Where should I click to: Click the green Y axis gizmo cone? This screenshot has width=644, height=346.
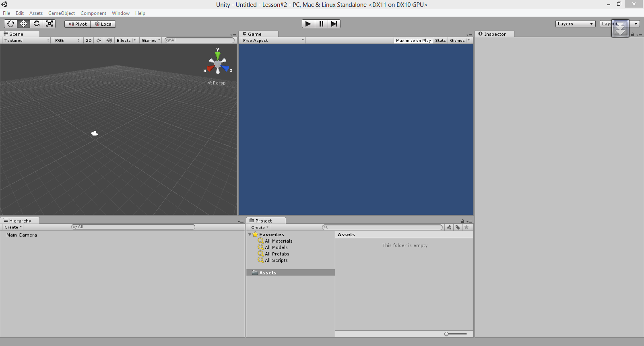click(218, 56)
